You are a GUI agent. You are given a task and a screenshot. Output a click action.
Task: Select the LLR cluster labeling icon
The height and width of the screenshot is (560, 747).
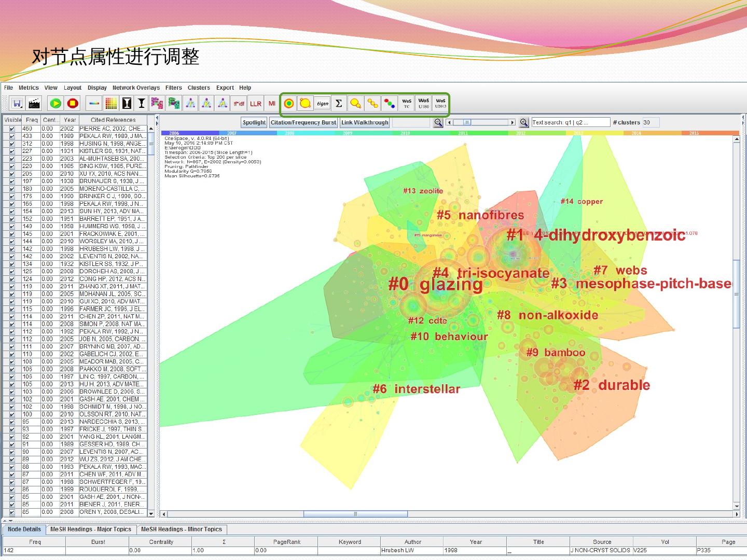click(x=256, y=104)
